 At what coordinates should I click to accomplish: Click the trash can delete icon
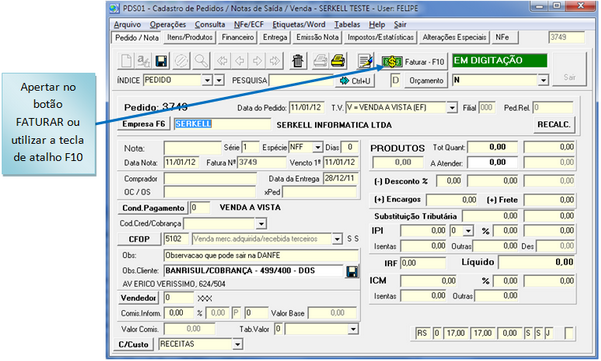(x=297, y=61)
